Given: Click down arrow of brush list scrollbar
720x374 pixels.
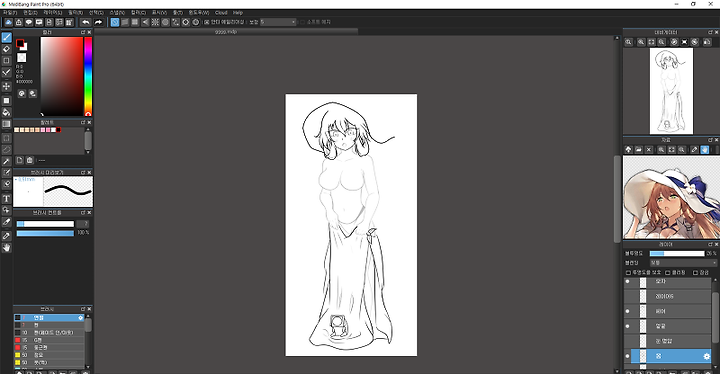Looking at the screenshot, I should tap(88, 367).
